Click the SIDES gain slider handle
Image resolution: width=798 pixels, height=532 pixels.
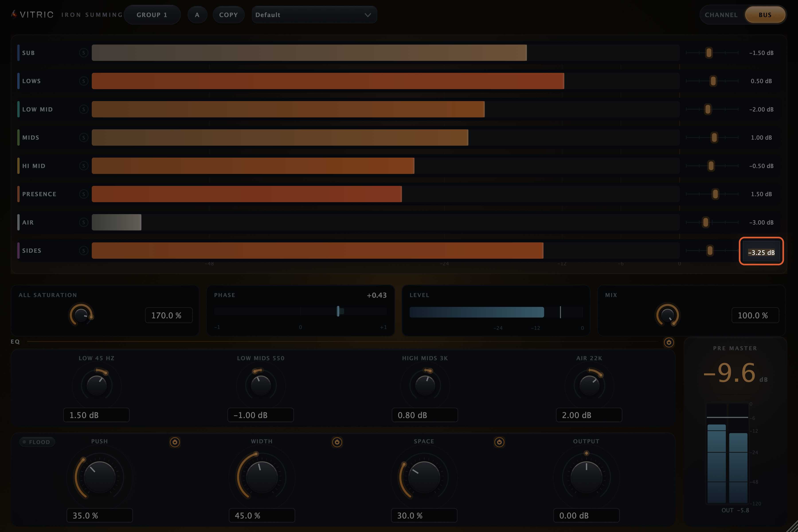(710, 250)
